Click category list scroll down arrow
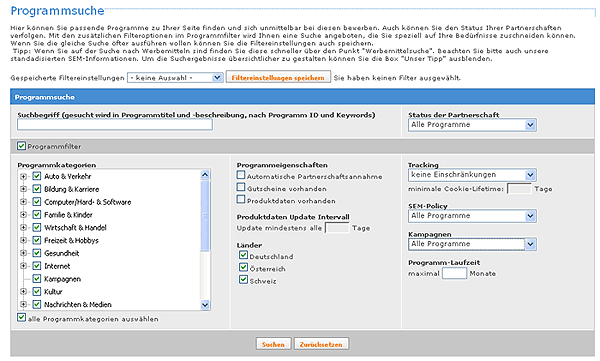Viewport: 600px width, 361px height. tap(205, 305)
